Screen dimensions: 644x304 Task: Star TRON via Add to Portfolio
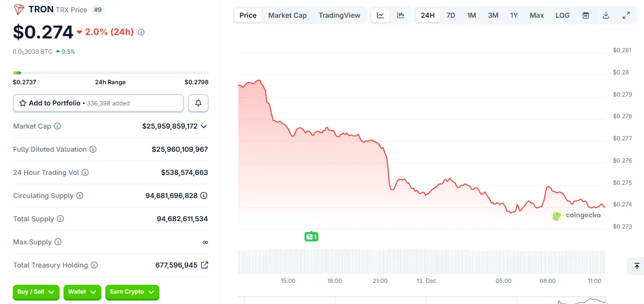tap(22, 103)
